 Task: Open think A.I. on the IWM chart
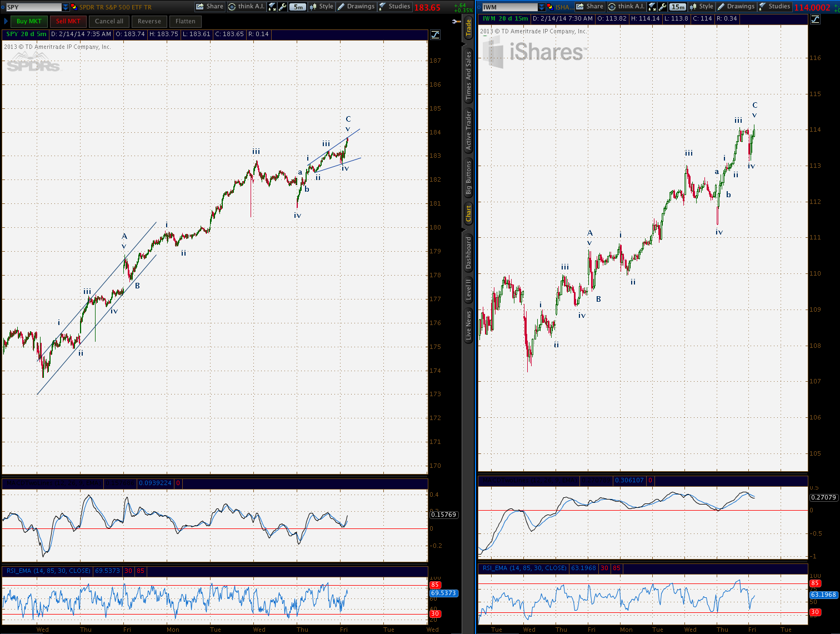click(626, 7)
